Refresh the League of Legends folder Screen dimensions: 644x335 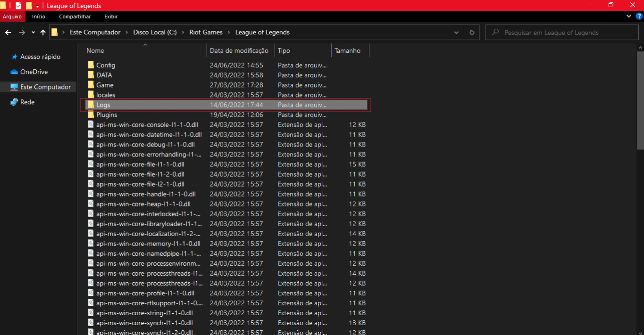coord(471,33)
